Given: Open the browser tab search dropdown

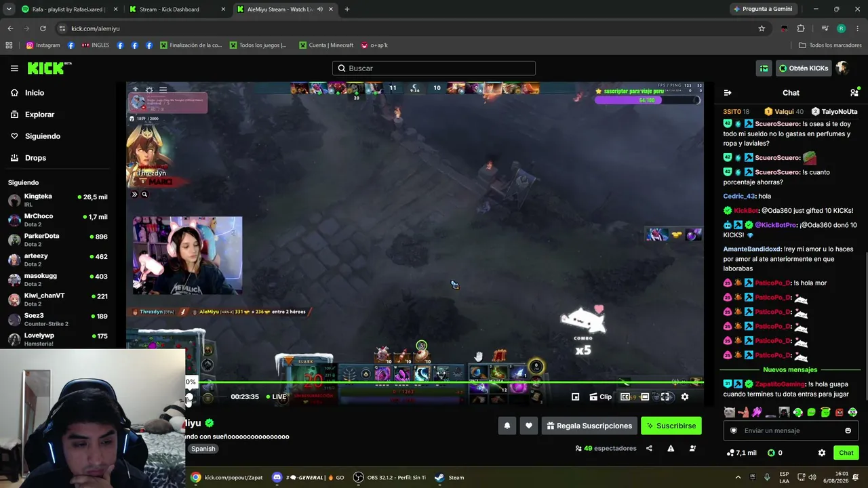Looking at the screenshot, I should pyautogui.click(x=9, y=9).
